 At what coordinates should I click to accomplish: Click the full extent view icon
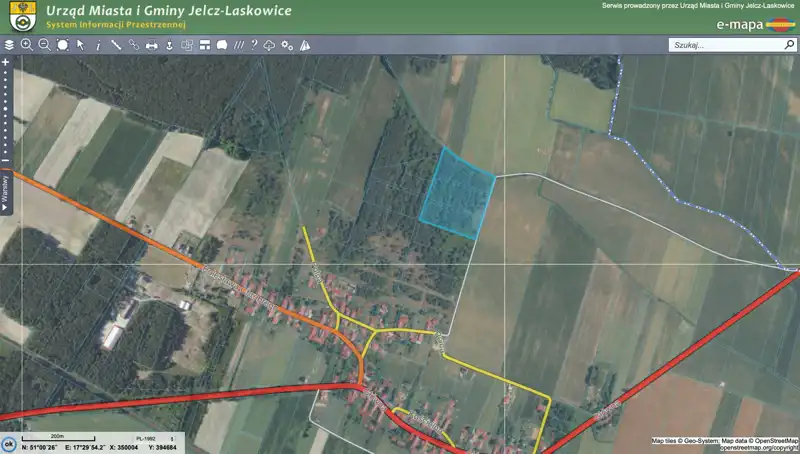[x=63, y=45]
